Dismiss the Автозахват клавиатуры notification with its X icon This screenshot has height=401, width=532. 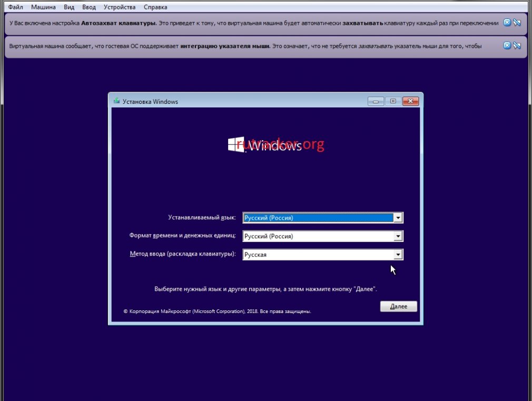[507, 23]
